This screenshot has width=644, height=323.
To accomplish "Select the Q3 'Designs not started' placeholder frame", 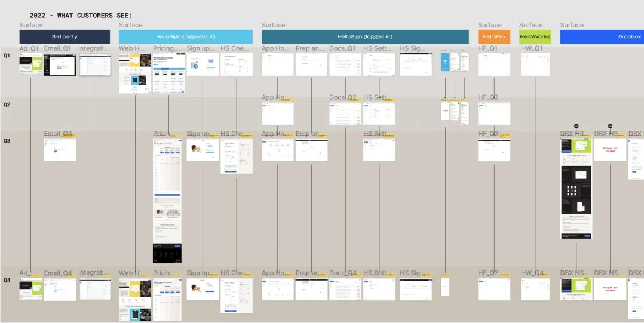I will (x=610, y=150).
